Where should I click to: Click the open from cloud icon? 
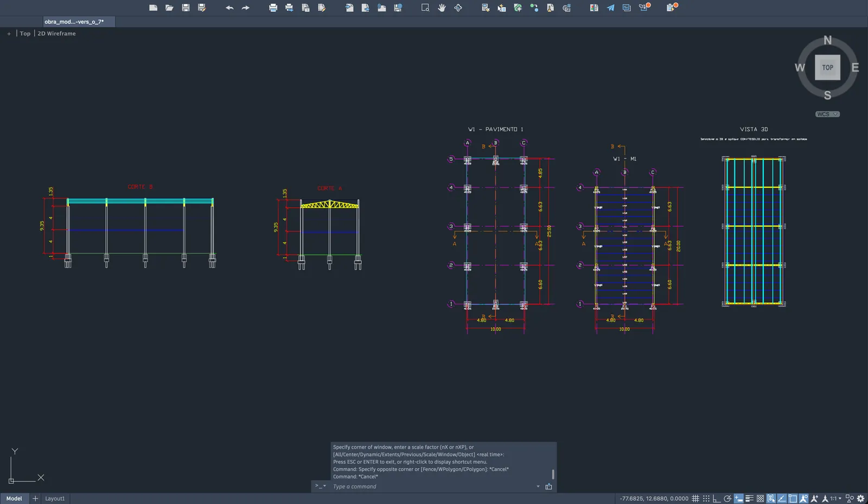(382, 8)
